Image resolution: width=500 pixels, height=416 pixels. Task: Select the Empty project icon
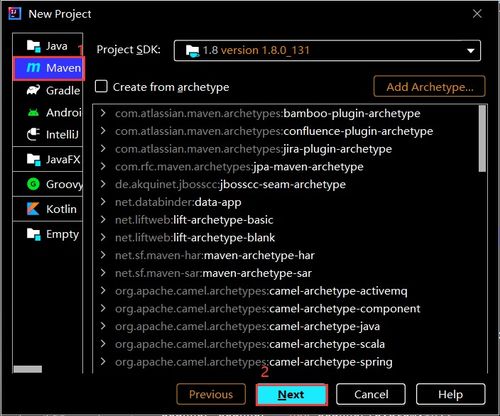tap(33, 234)
